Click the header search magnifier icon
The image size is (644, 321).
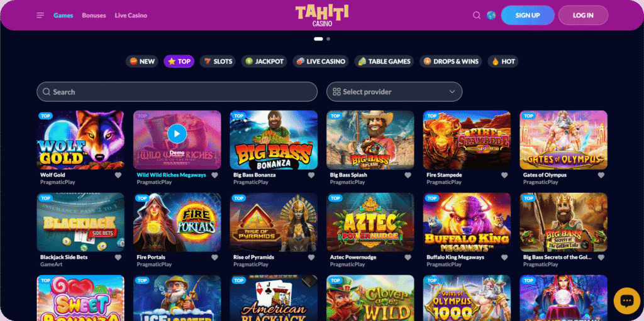[x=477, y=16]
